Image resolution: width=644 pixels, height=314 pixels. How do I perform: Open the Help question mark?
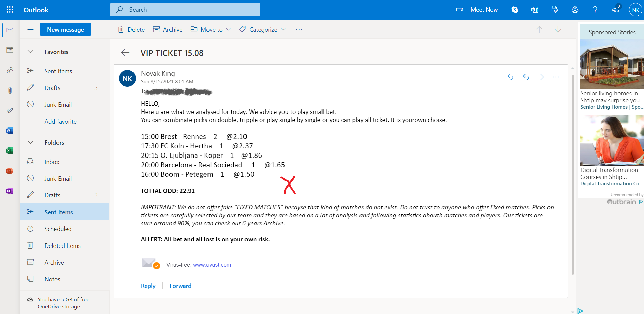pyautogui.click(x=595, y=10)
